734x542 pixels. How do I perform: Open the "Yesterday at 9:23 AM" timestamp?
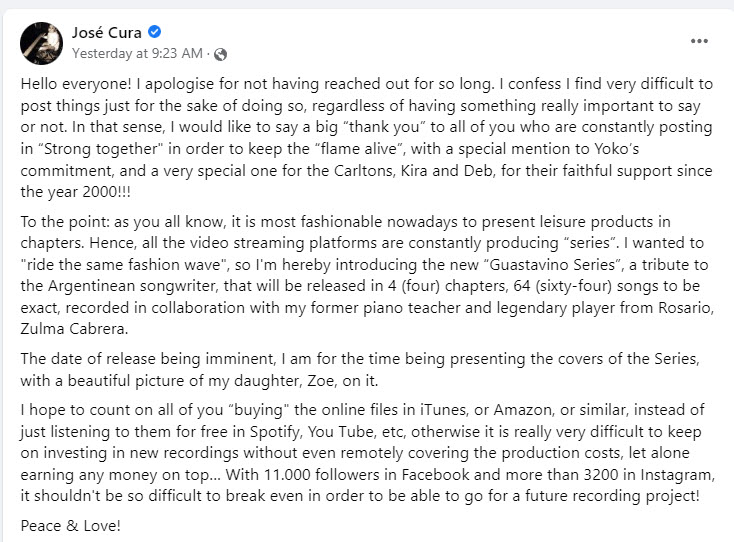[137, 53]
